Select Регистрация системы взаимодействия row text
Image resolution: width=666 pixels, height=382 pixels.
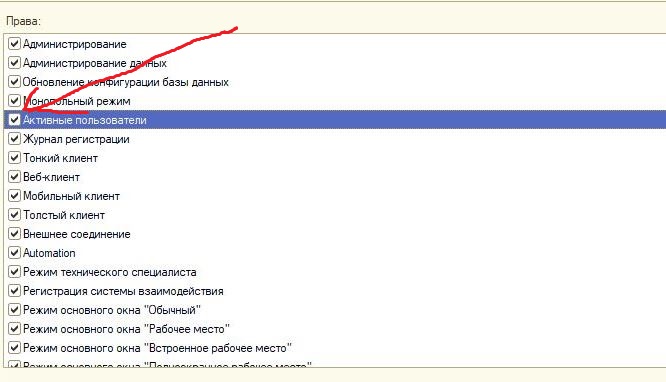coord(123,291)
